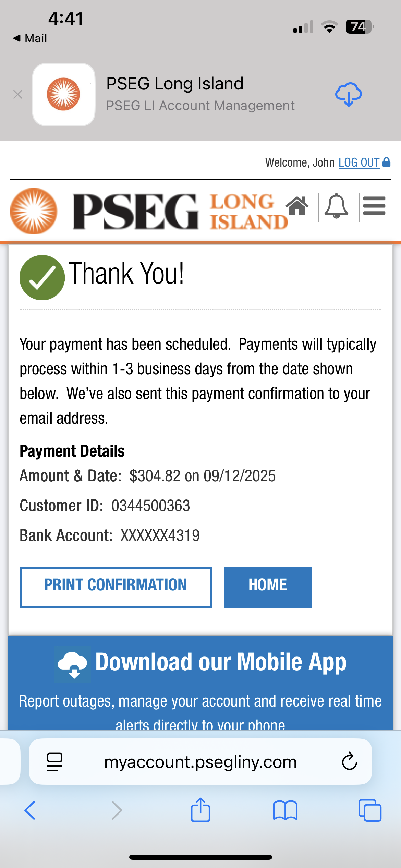The width and height of the screenshot is (401, 868).
Task: Return to Mail app
Action: [30, 38]
